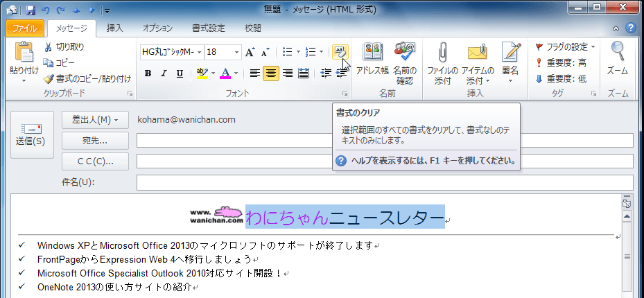644x298 pixels.
Task: Expand bullet list style options
Action: 298,52
